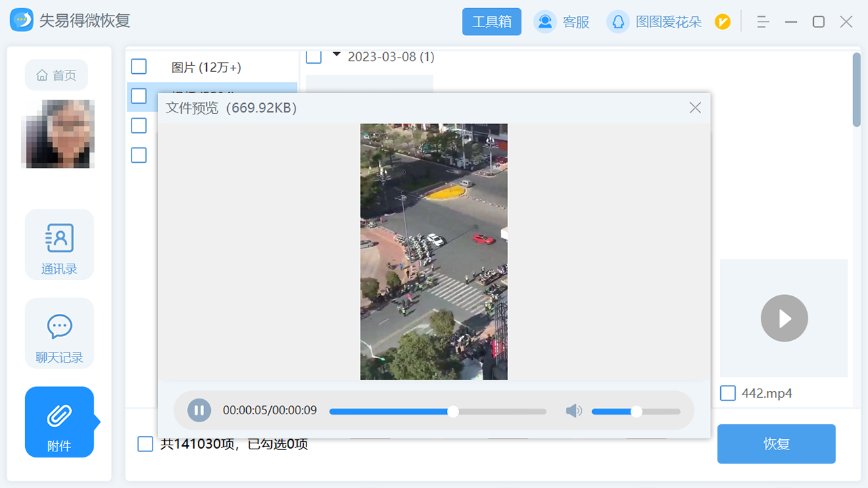Go to Home (首页) page
868x488 pixels.
click(57, 75)
